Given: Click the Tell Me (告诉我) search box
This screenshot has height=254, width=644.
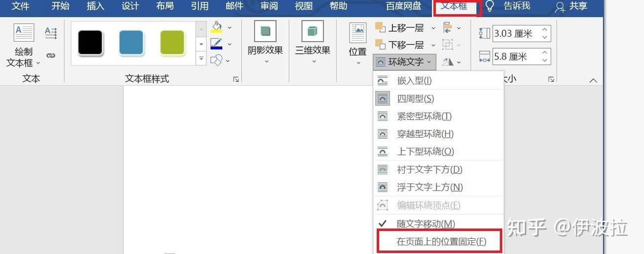Looking at the screenshot, I should coord(507,6).
